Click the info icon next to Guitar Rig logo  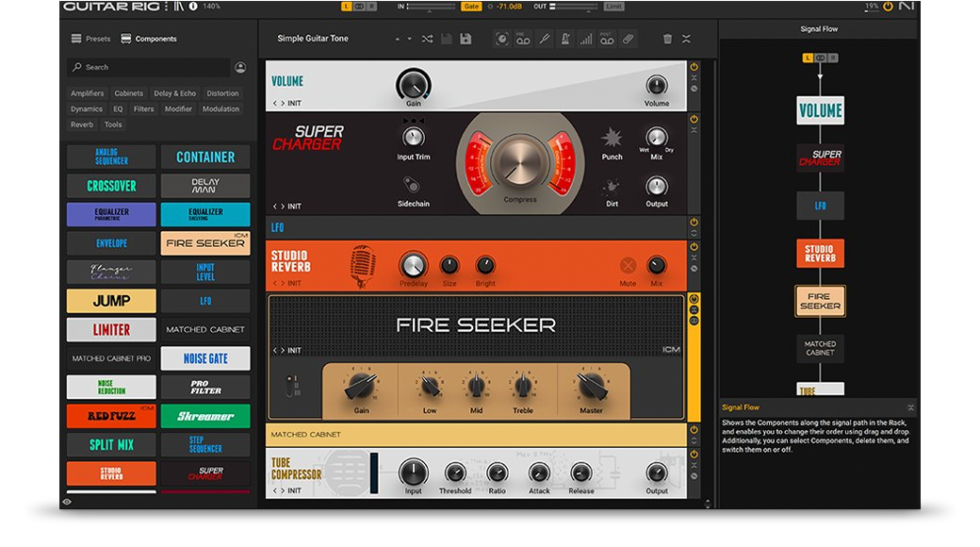click(x=193, y=7)
